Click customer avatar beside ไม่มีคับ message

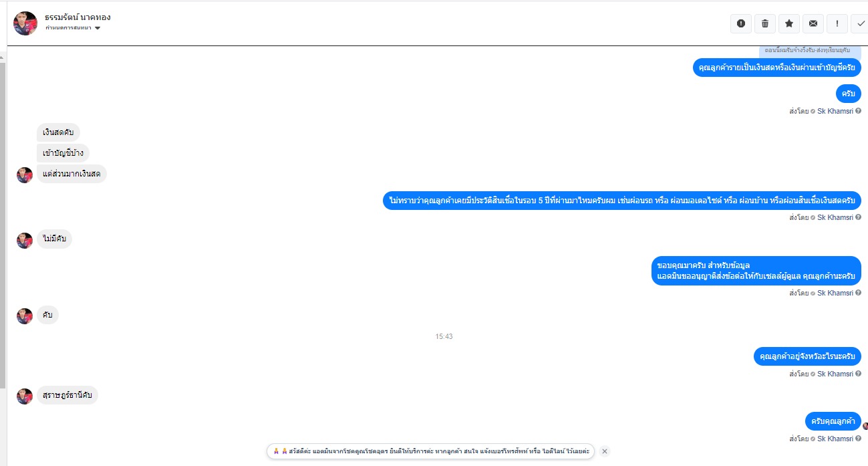(x=25, y=241)
